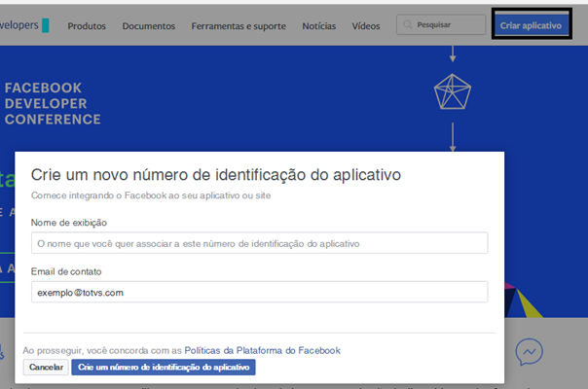The height and width of the screenshot is (389, 588).
Task: Open Políticas da Plataforma do Facebook link
Action: point(262,350)
